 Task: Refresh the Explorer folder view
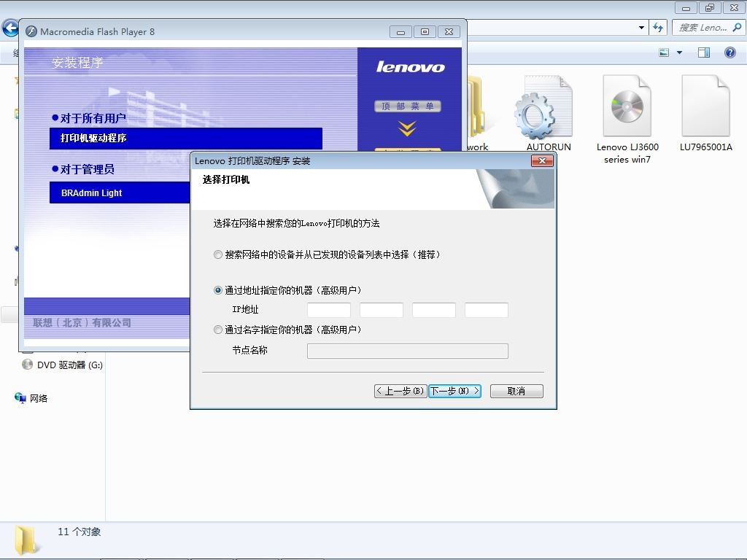pos(658,28)
